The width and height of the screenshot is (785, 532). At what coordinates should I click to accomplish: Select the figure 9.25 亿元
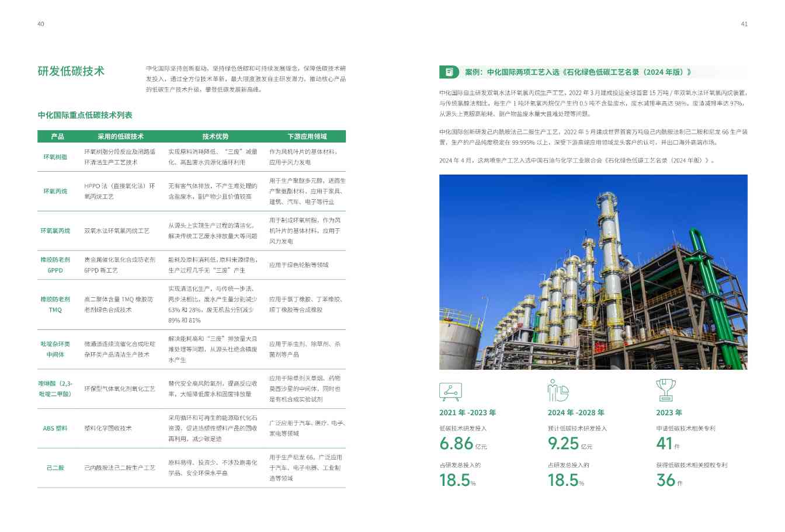(571, 444)
